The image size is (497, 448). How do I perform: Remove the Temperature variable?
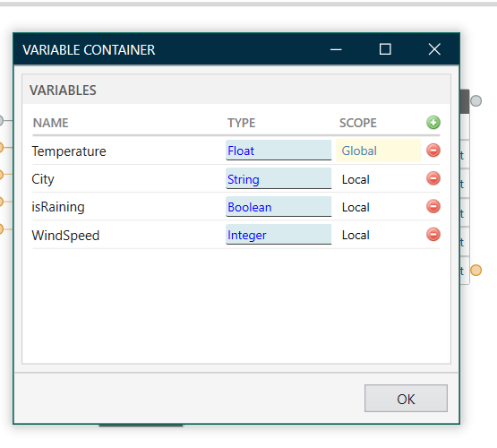pyautogui.click(x=433, y=151)
